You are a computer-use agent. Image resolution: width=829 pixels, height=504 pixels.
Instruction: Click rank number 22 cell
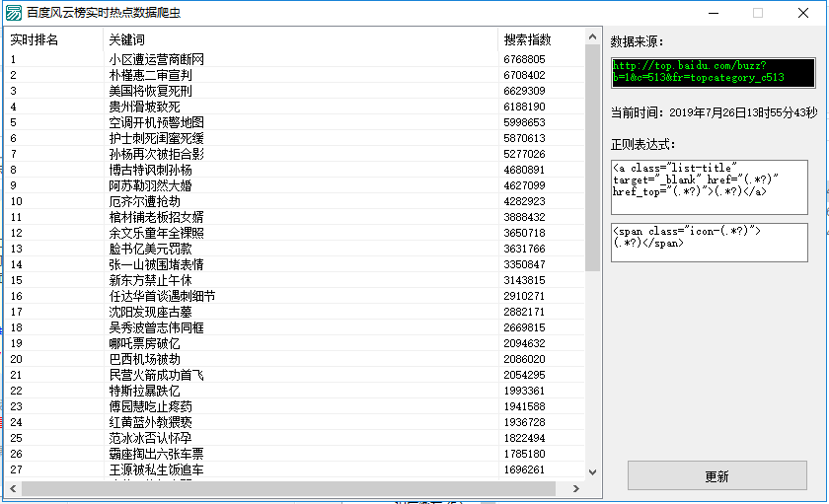pos(17,391)
